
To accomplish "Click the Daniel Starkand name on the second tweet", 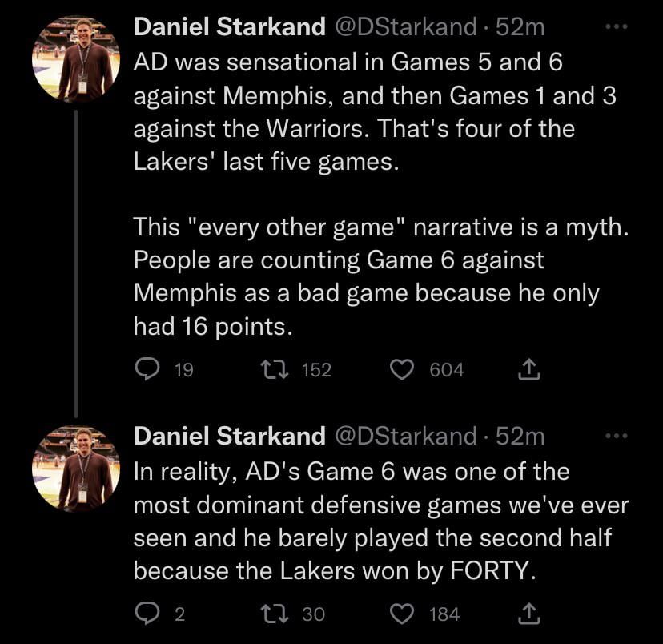I will click(229, 436).
